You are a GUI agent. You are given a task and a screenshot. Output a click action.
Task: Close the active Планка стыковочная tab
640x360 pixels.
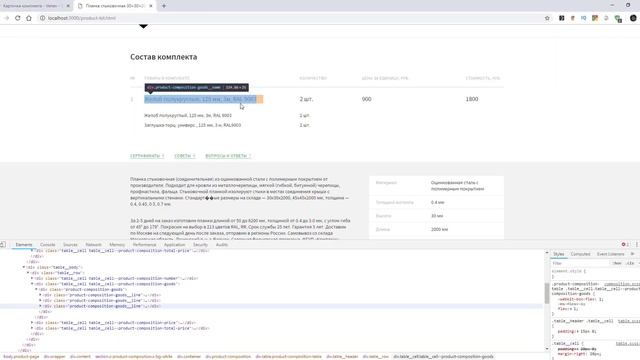tap(151, 6)
